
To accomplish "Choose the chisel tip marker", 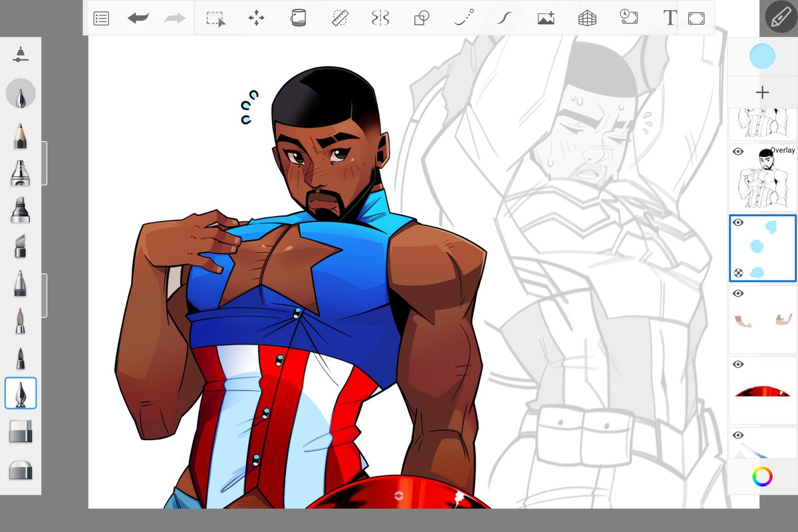I will (21, 246).
